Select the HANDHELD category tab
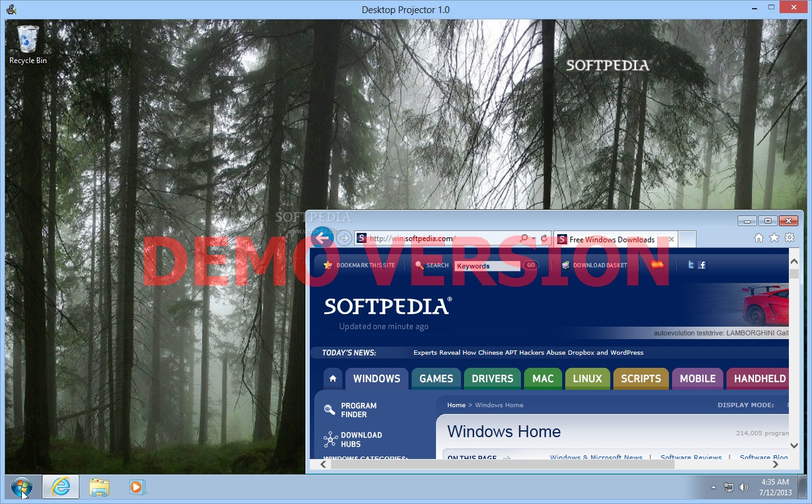The width and height of the screenshot is (812, 504). coord(758,378)
